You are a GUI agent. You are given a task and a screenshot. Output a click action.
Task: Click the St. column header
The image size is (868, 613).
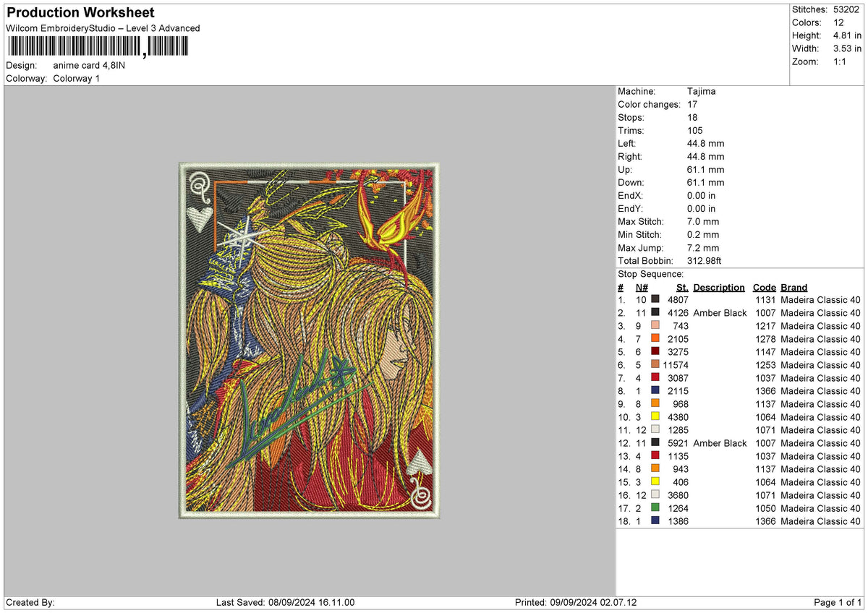(x=682, y=287)
